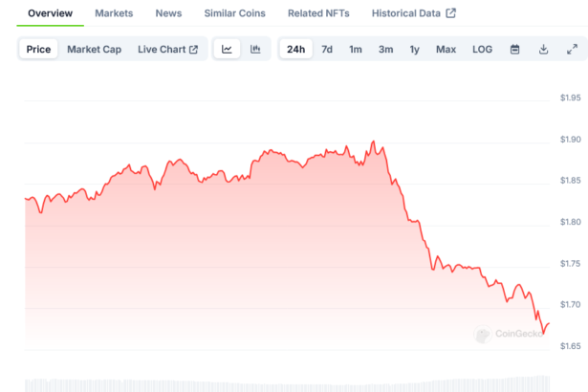Set chart range to 7d
The width and height of the screenshot is (588, 392).
327,49
